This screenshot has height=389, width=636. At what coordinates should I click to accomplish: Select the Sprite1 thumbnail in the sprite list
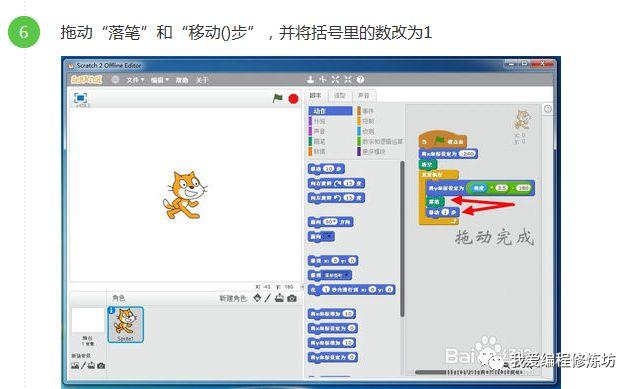[x=125, y=325]
